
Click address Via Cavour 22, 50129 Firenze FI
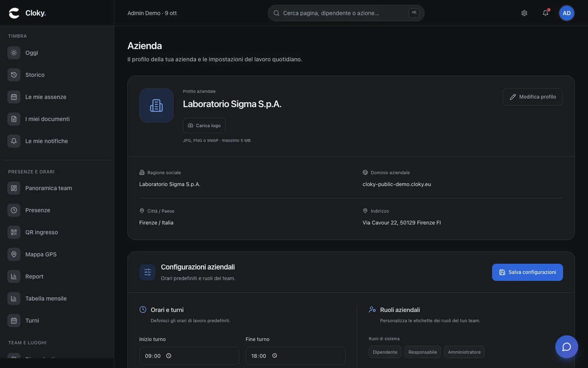point(402,222)
